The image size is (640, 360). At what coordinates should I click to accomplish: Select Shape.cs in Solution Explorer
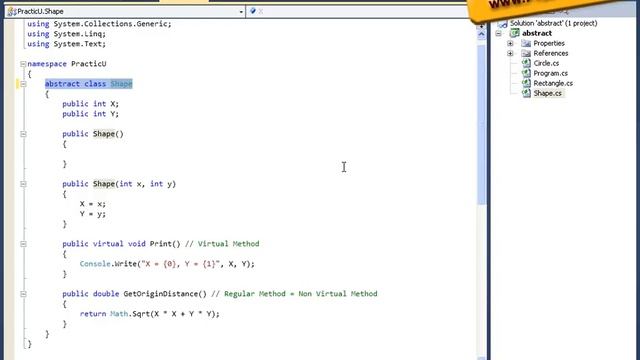click(547, 93)
